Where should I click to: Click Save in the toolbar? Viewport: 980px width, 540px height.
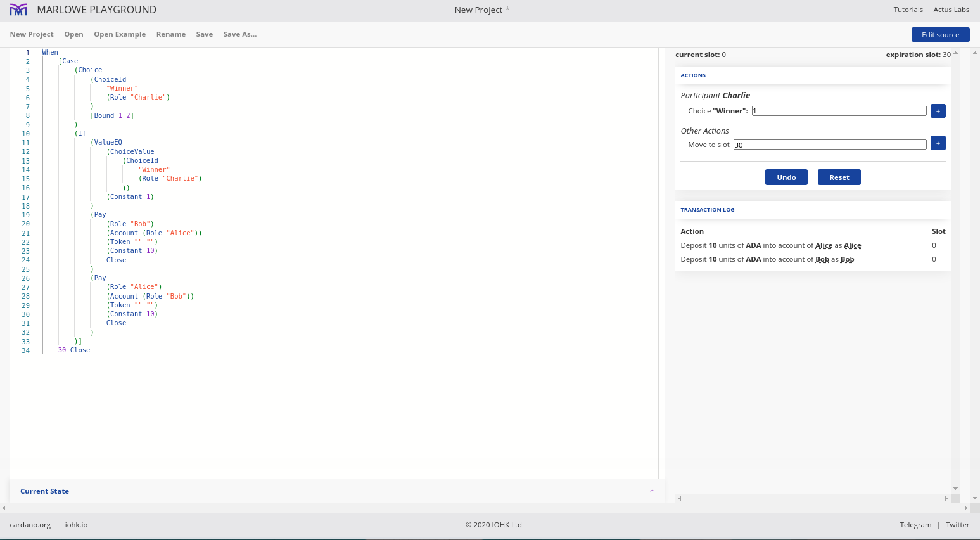[x=205, y=34]
